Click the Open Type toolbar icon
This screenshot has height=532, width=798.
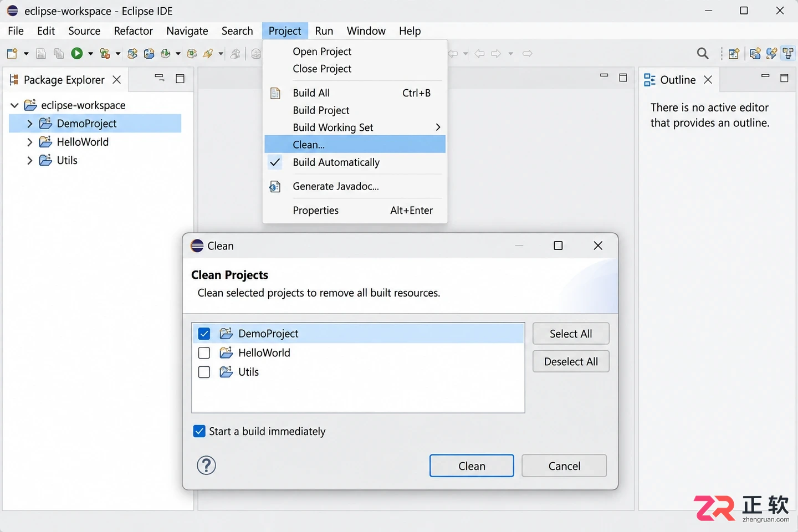(192, 53)
